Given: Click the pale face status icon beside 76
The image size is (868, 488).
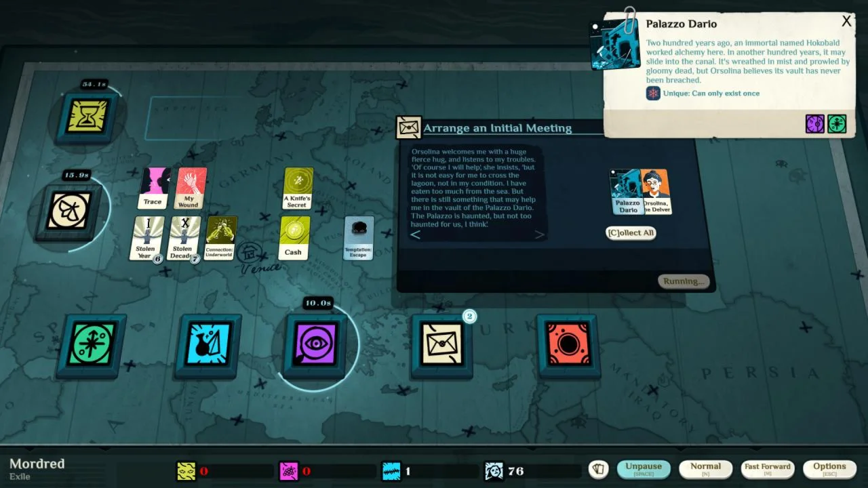Looking at the screenshot, I should click(494, 470).
